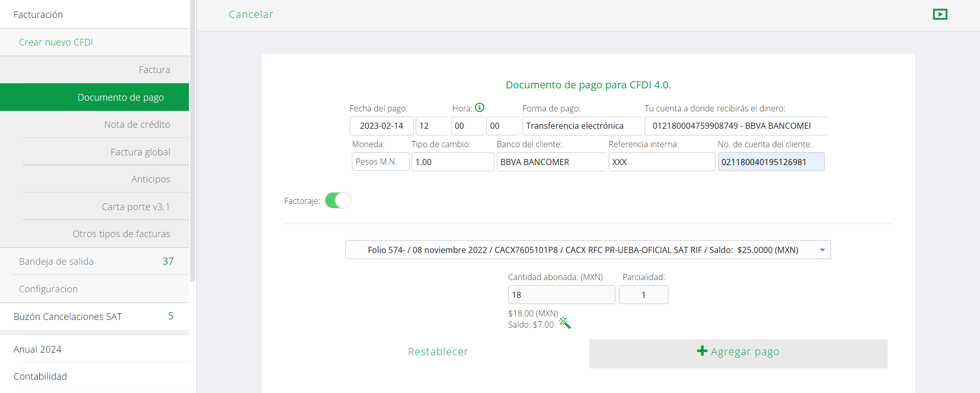Open the Folio 574 invoice dropdown
Viewport: 980px width, 393px height.
[587, 250]
